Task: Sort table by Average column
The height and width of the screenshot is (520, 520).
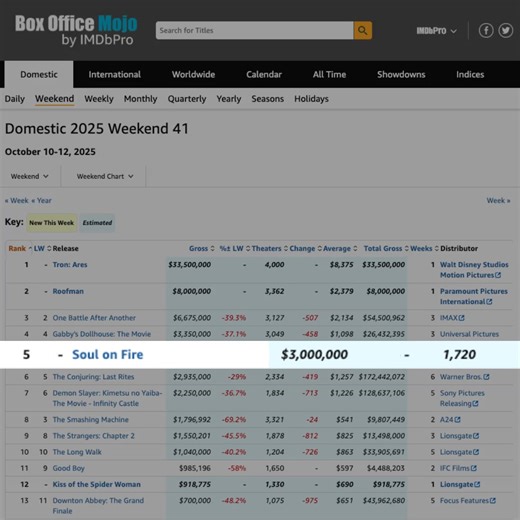Action: pyautogui.click(x=340, y=249)
